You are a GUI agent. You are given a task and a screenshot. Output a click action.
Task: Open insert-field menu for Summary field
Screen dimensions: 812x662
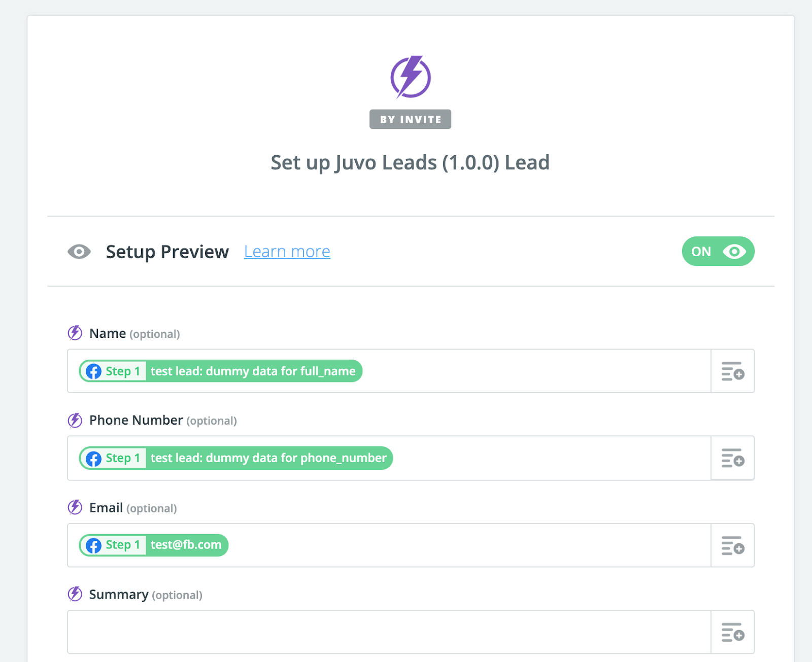[x=733, y=632]
